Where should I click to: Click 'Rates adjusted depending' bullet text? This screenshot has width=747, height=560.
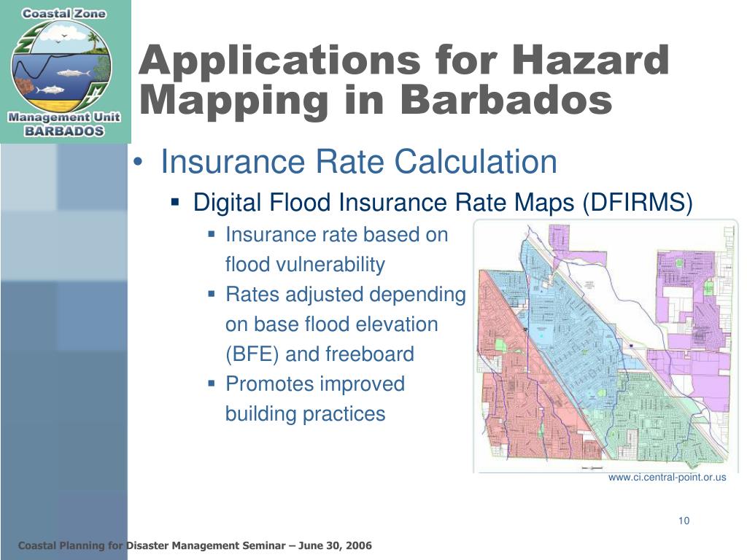(x=345, y=295)
